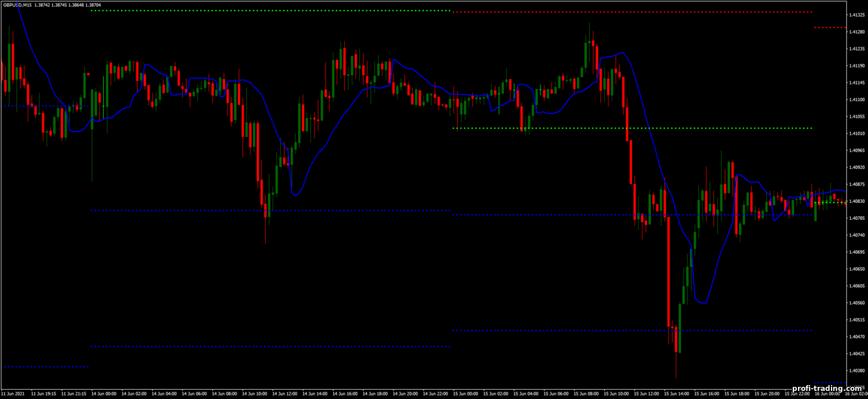The image size is (868, 399).
Task: Select the 1.40830 price scale label
Action: click(x=856, y=201)
